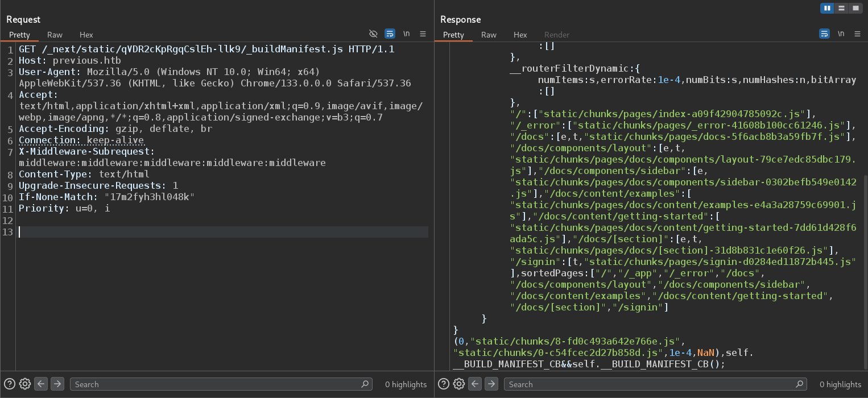868x398 pixels.
Task: Go to next match in request search
Action: 57,384
